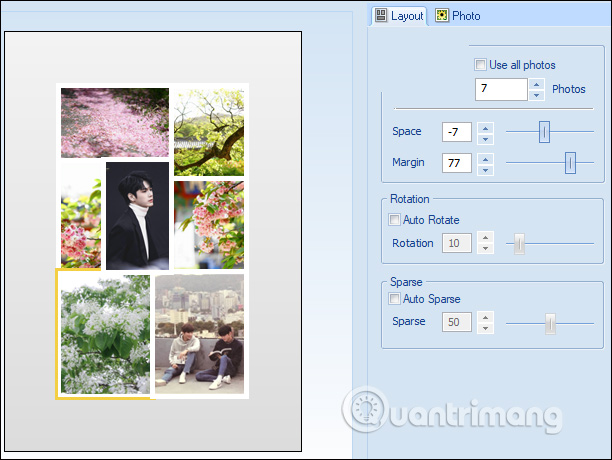Enable the Use all photos checkbox
This screenshot has width=612, height=460.
[480, 64]
